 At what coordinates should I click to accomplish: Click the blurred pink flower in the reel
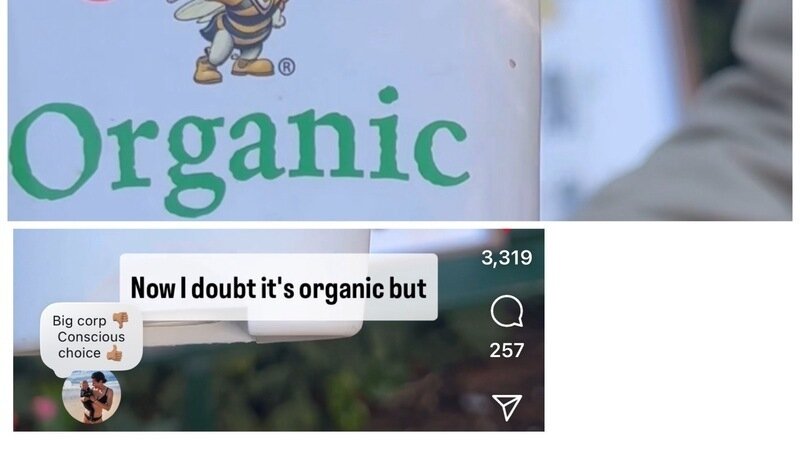click(43, 409)
